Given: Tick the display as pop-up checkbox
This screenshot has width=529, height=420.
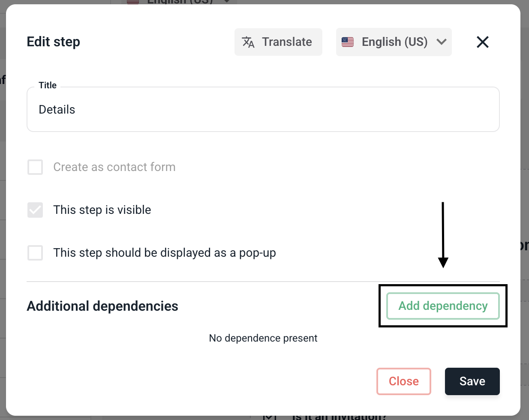Looking at the screenshot, I should 35,253.
